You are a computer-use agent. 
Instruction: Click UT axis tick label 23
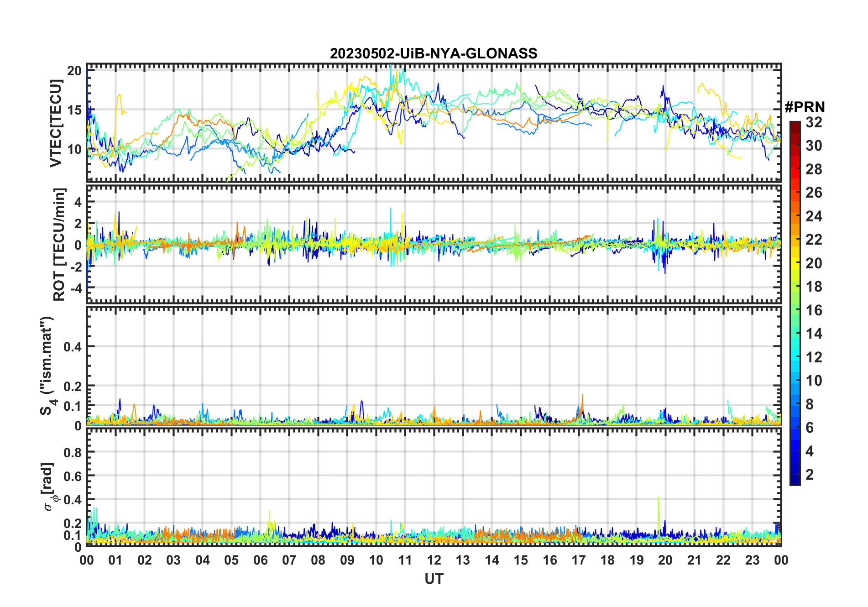[x=752, y=560]
